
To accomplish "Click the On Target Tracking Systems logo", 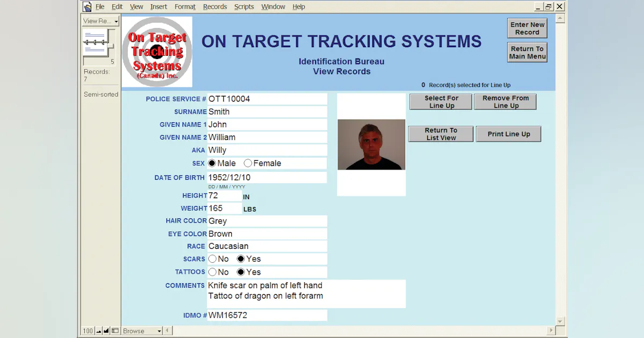I will 157,52.
